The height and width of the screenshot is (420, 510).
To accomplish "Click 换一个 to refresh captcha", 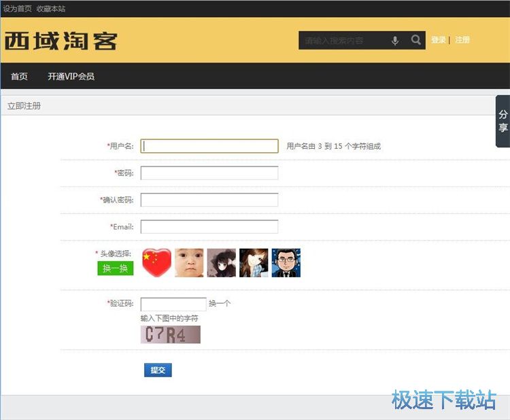I will [220, 304].
